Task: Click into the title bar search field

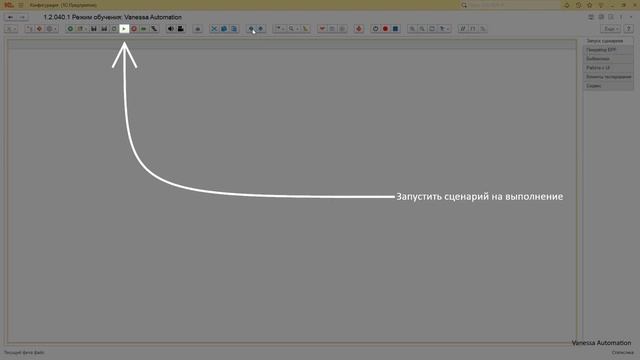Action: tap(510, 5)
